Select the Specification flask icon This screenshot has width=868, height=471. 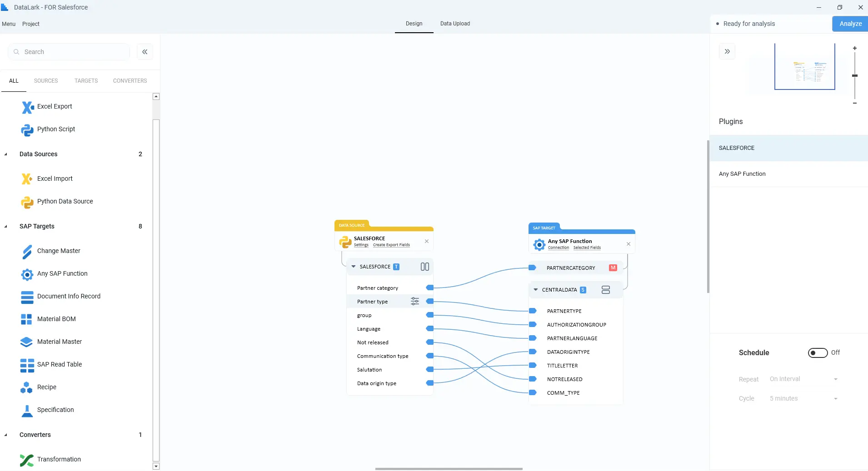(27, 410)
